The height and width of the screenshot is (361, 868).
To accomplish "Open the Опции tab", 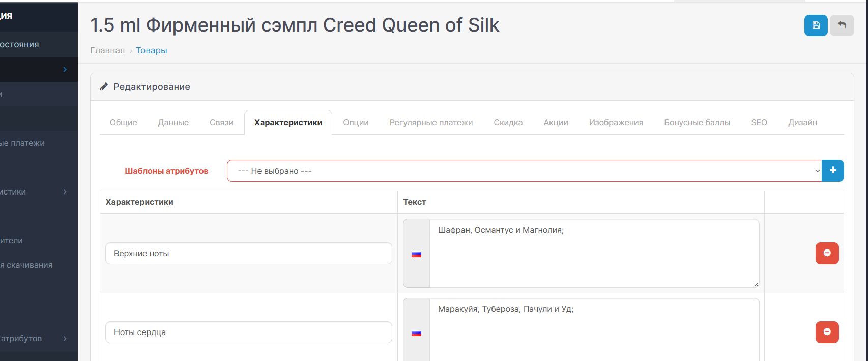I will [x=356, y=123].
